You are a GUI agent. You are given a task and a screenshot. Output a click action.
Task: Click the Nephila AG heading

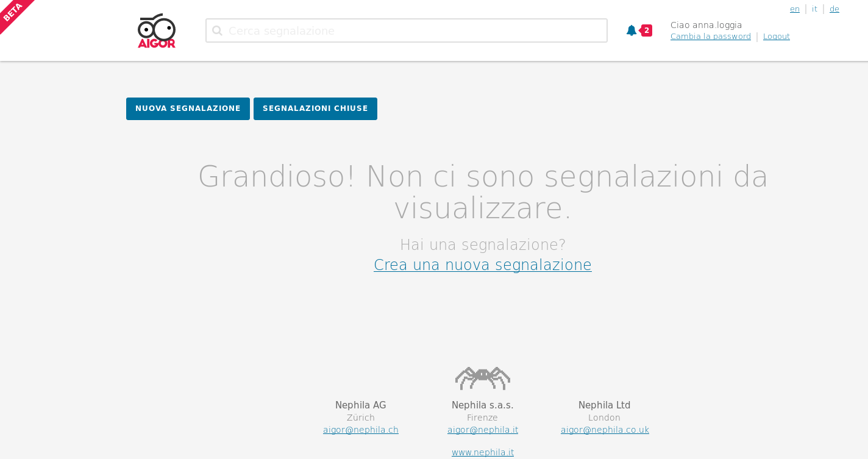[x=361, y=405]
